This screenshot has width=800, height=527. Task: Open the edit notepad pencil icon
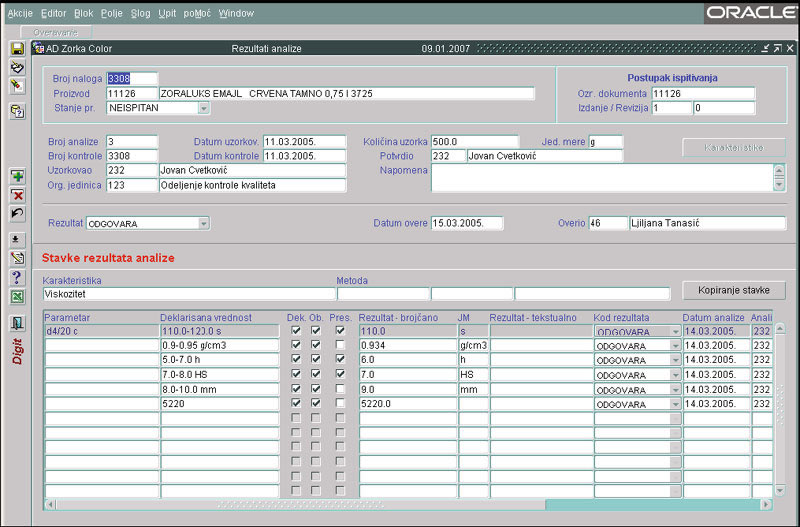[x=18, y=258]
